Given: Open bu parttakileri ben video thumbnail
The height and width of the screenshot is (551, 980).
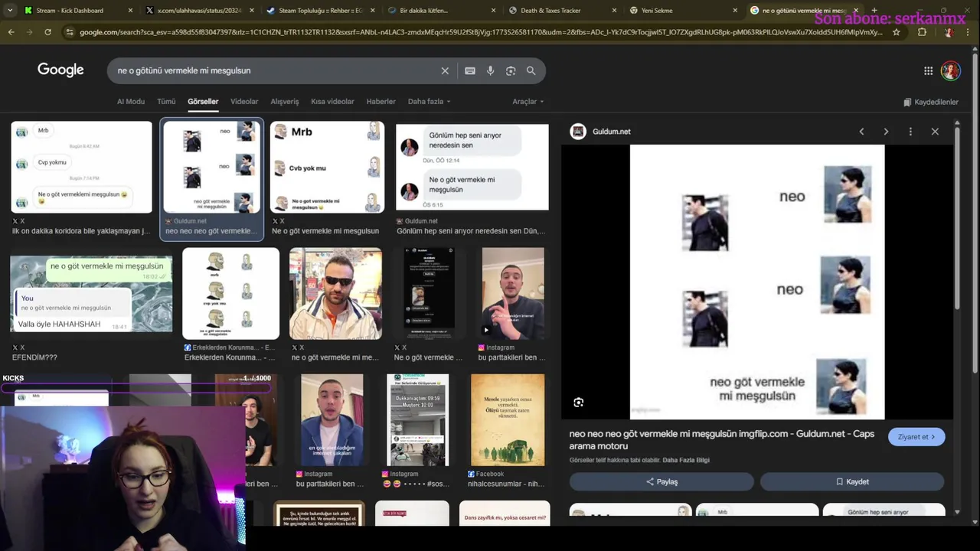Looking at the screenshot, I should point(512,293).
